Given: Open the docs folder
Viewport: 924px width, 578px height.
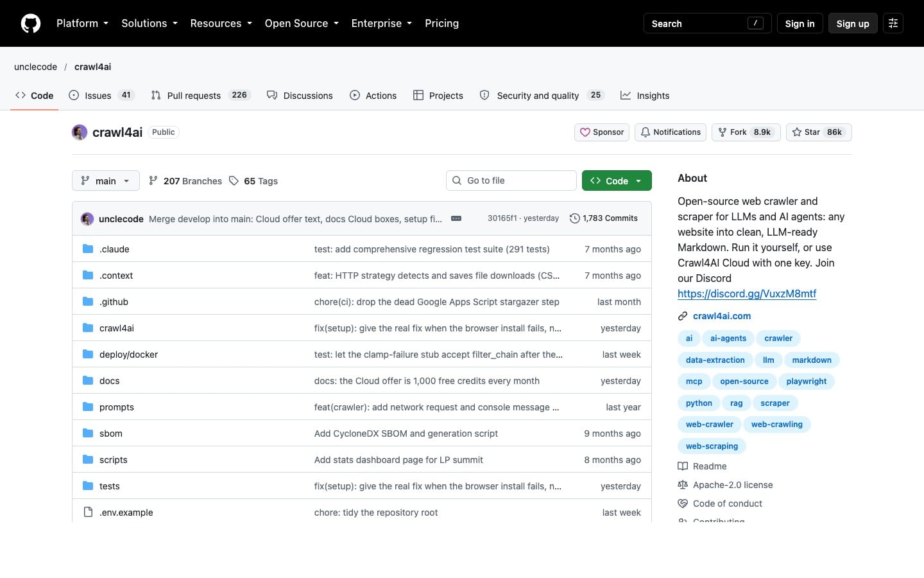Looking at the screenshot, I should point(110,381).
